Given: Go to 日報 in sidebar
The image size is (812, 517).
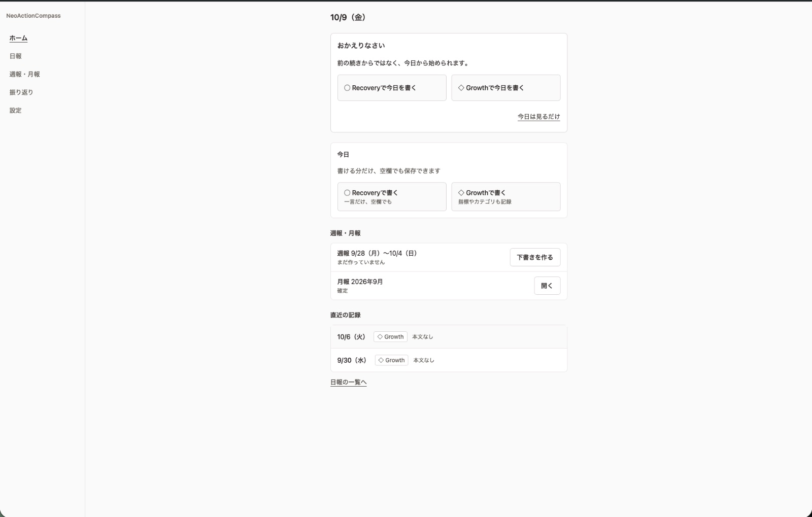Looking at the screenshot, I should [x=15, y=56].
